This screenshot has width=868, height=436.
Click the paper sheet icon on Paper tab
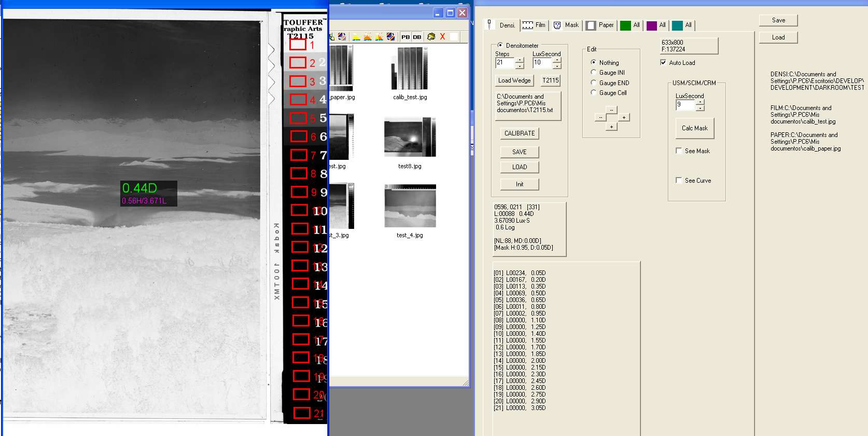pos(591,25)
